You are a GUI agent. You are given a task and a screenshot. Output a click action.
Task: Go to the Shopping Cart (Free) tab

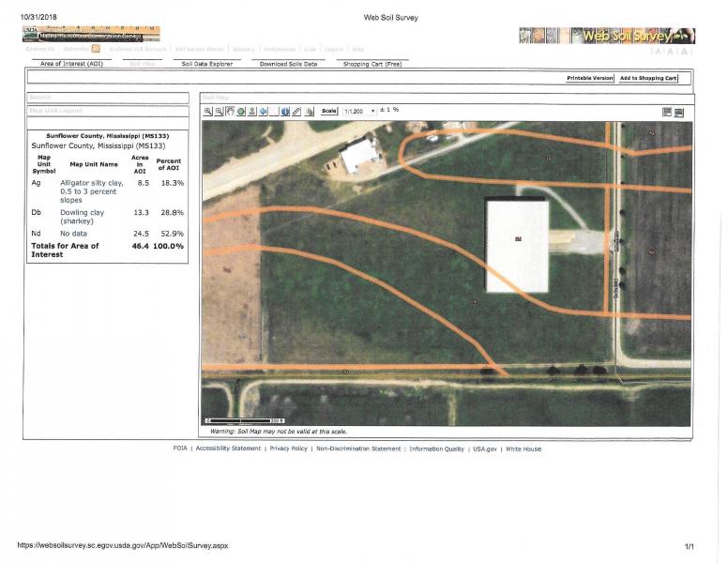coord(372,64)
